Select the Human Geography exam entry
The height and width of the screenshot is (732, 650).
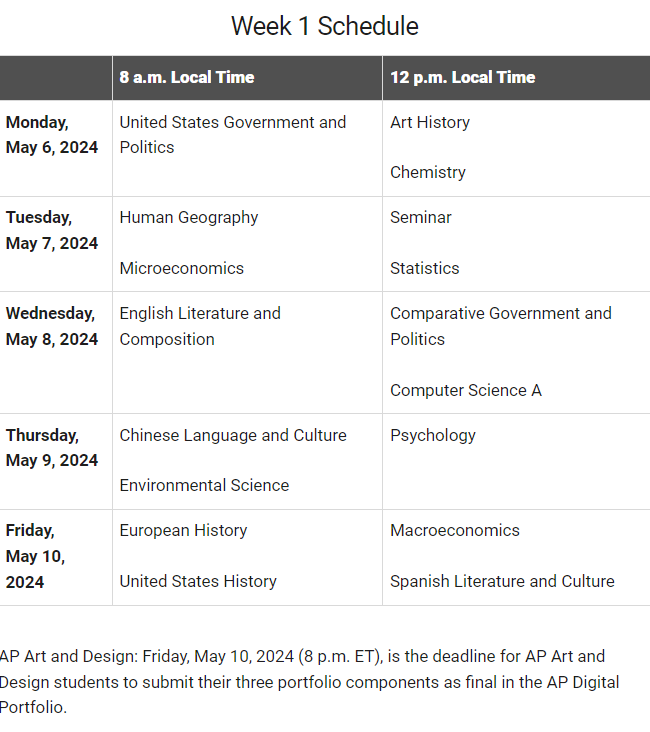189,218
